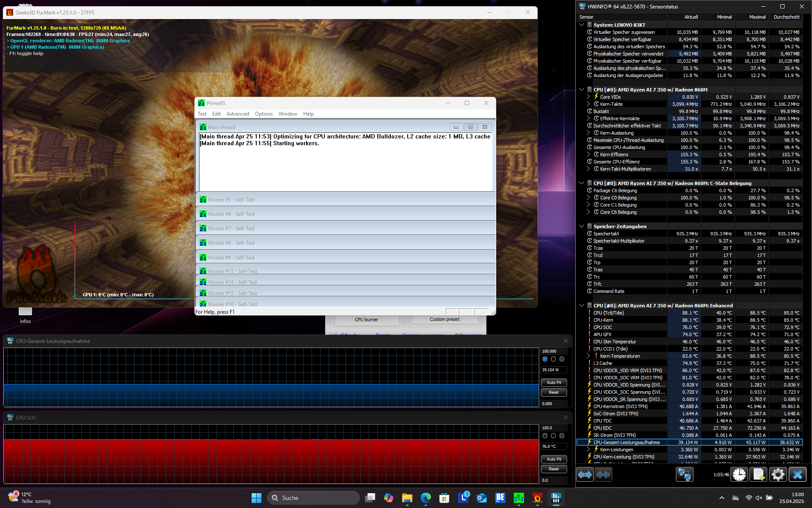Select third circle option in CPU SOC graph
The image size is (812, 508).
[x=562, y=436]
